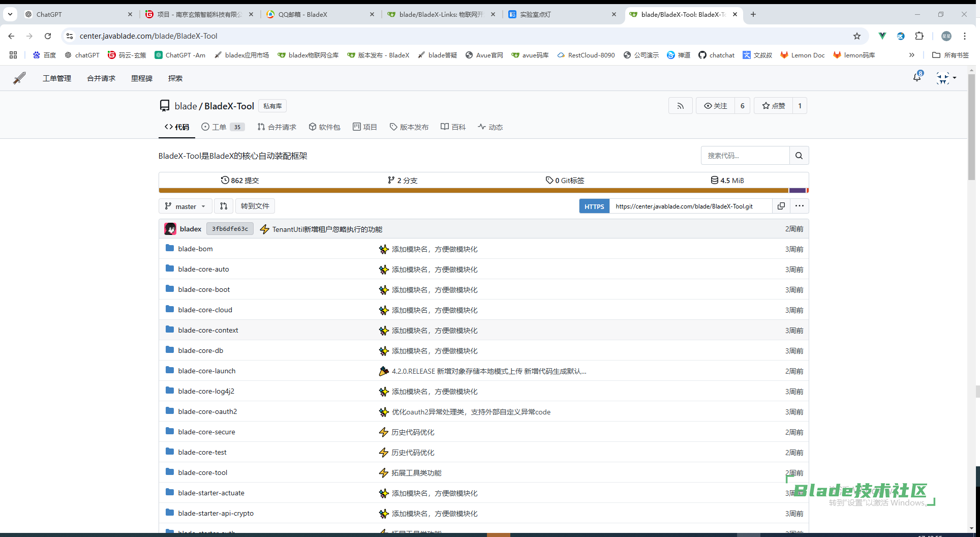
Task: Open the blade-core-boot folder
Action: [204, 289]
